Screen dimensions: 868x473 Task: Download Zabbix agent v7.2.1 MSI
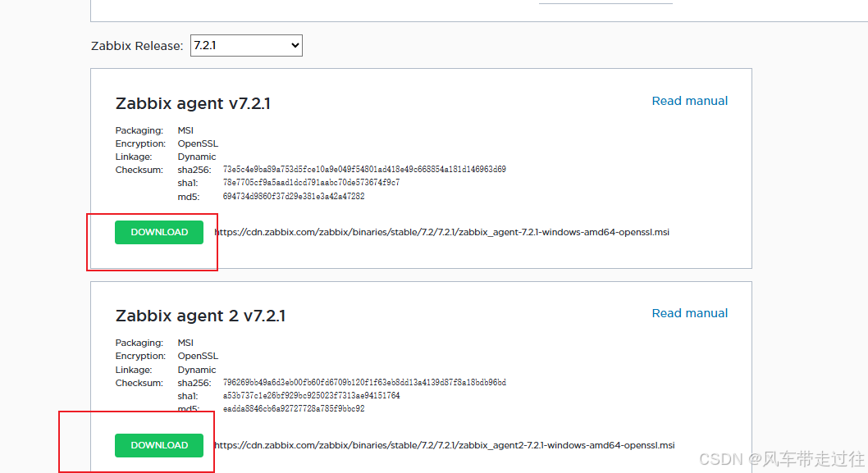pyautogui.click(x=159, y=232)
